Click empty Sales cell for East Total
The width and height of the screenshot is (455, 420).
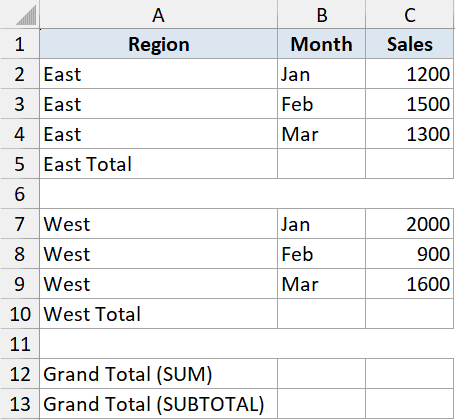coord(410,164)
